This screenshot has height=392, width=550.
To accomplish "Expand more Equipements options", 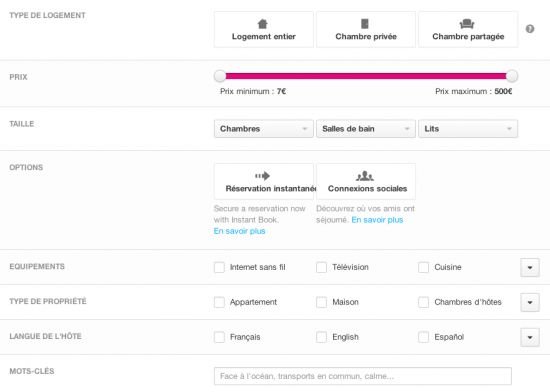I will point(530,268).
